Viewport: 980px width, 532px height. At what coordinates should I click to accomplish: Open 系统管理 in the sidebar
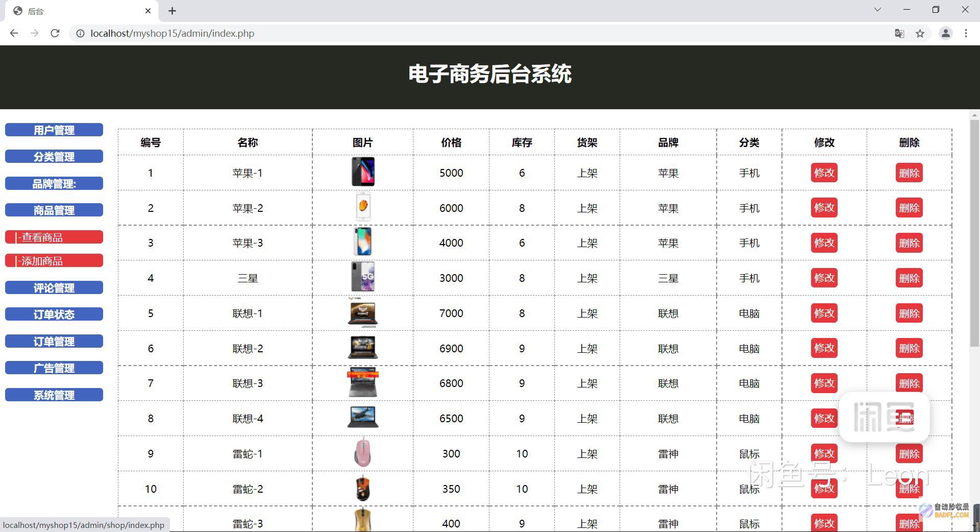(54, 395)
